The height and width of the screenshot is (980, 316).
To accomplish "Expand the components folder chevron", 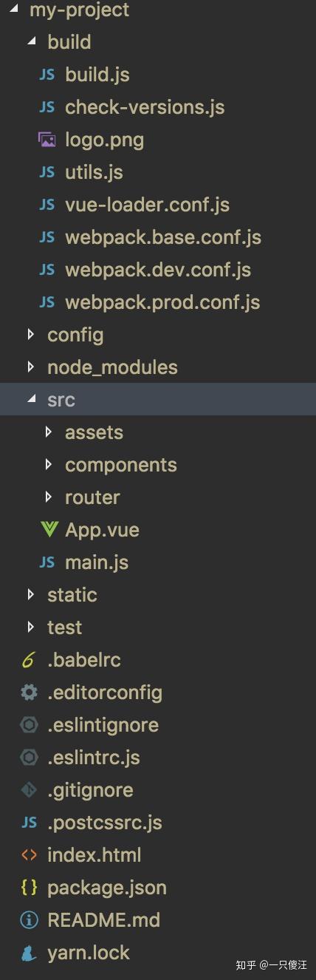I will 49,464.
